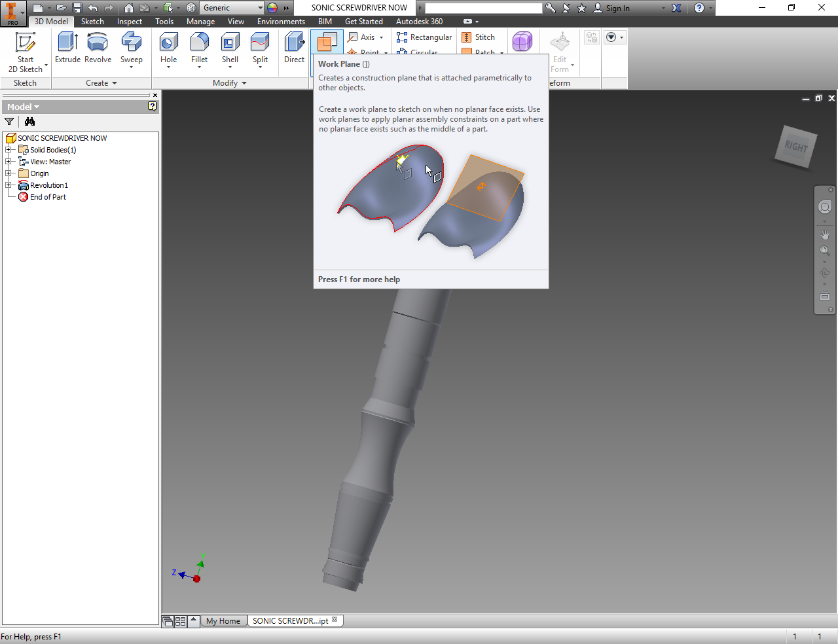Close the SONIC SCREWDR...ipt document tab
Viewport: 838px width, 644px height.
335,619
